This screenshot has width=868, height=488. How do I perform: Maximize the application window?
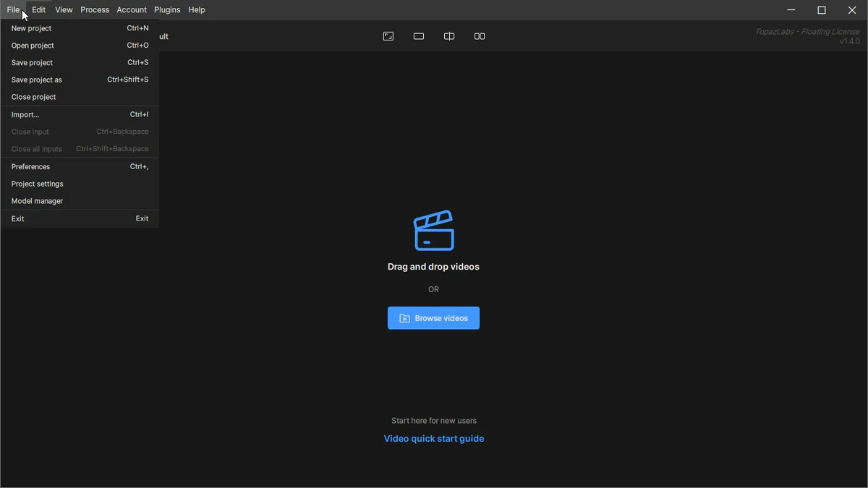click(x=822, y=10)
